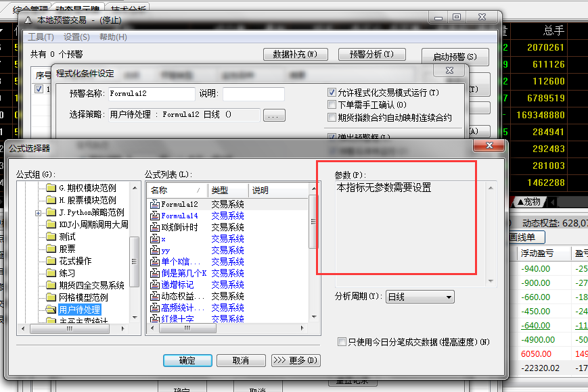Click formula icon beside 动态权益...
588x392 pixels.
pyautogui.click(x=155, y=296)
